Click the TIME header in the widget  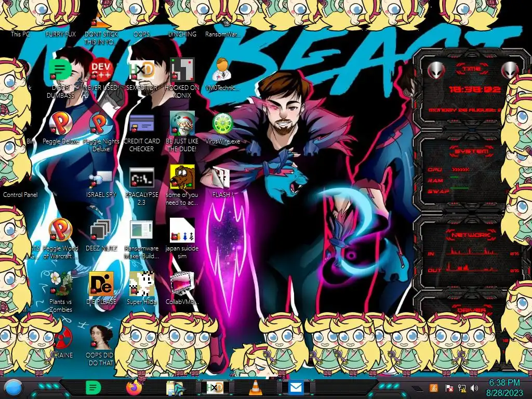click(x=472, y=69)
